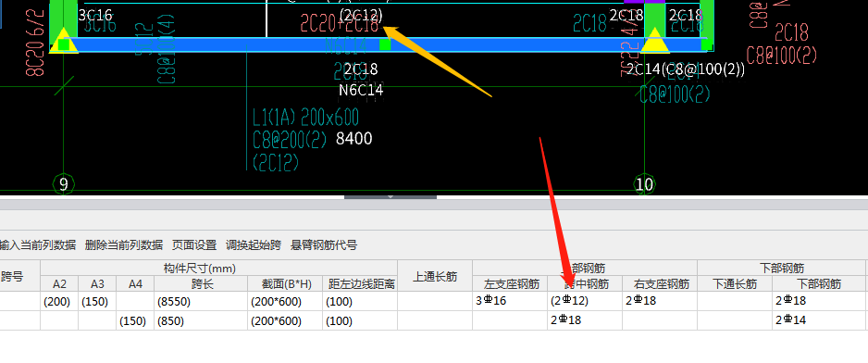Click the 截面(B*H) column header
The height and width of the screenshot is (363, 868).
point(284,284)
